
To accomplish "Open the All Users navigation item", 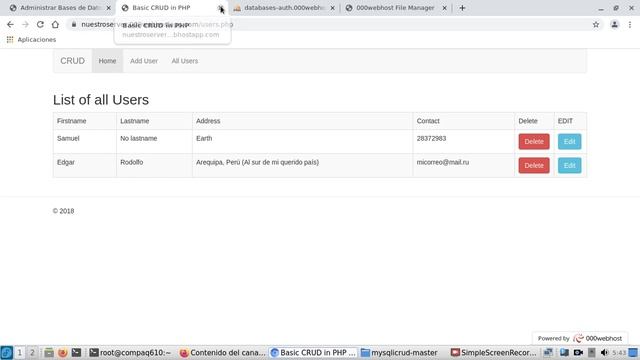I will (184, 61).
